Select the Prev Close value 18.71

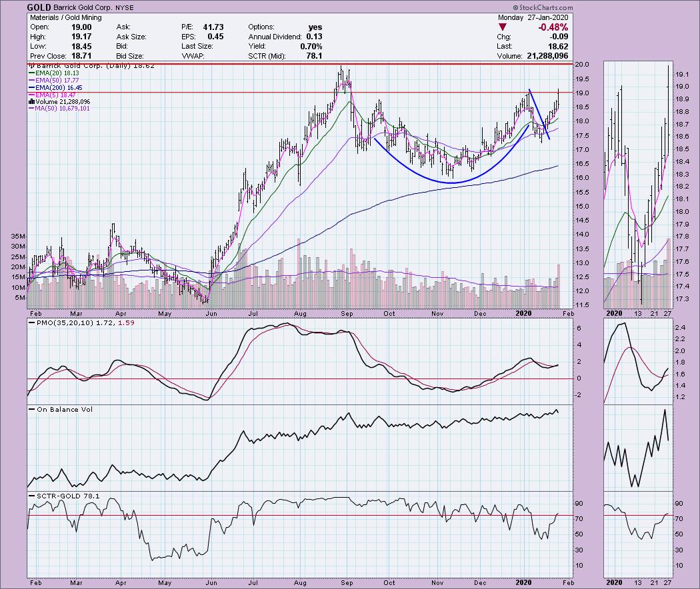[81, 56]
